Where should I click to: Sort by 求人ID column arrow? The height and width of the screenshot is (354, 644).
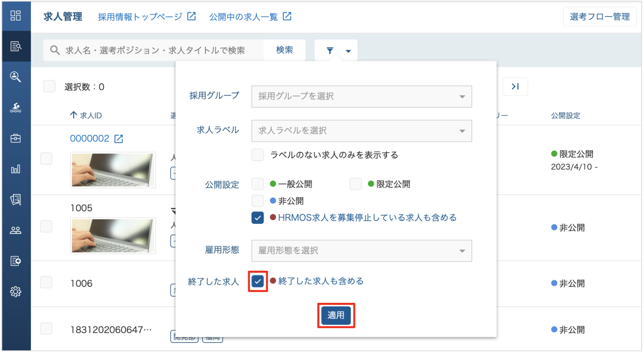click(x=74, y=115)
